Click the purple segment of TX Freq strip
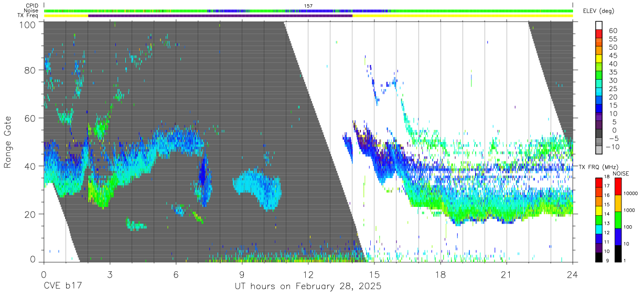This screenshot has width=644, height=297. point(220,16)
